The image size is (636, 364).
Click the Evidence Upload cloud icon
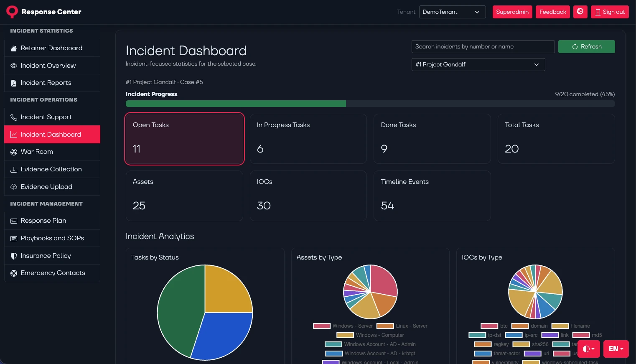pyautogui.click(x=14, y=187)
